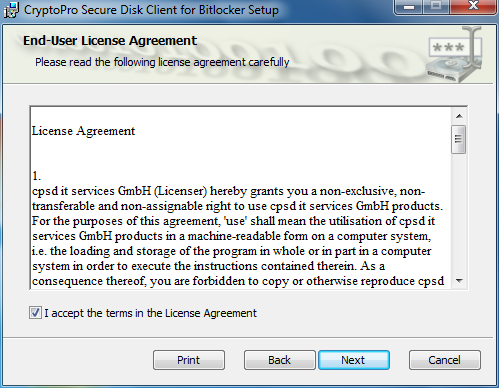Click the accept terms label text
Viewport: 499px width, 388px height.
[x=150, y=313]
